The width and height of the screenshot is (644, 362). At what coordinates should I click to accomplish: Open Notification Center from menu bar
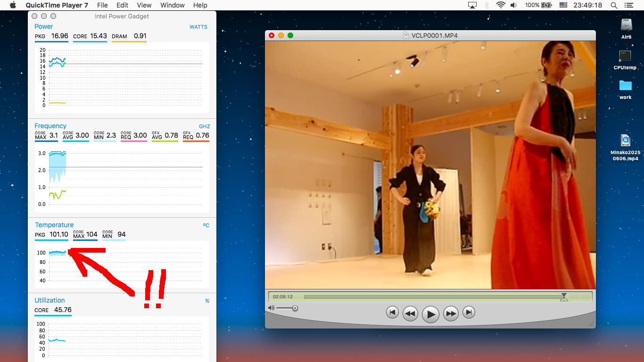pyautogui.click(x=628, y=5)
